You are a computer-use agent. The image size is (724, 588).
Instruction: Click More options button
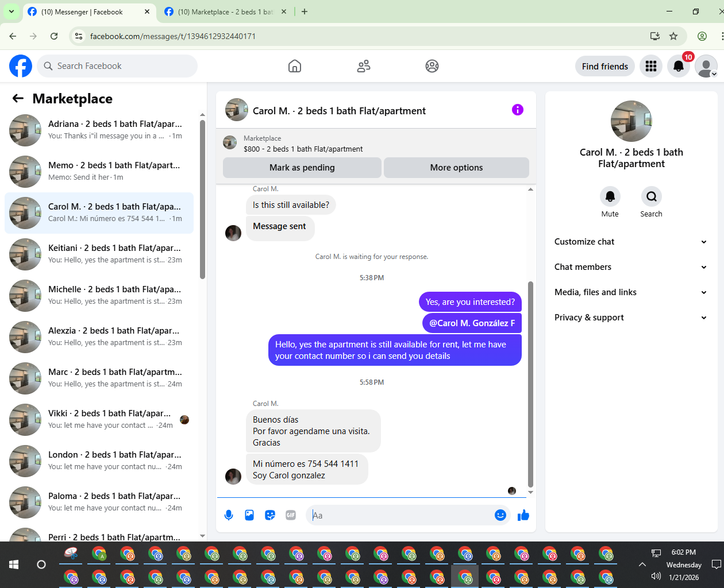click(x=456, y=168)
